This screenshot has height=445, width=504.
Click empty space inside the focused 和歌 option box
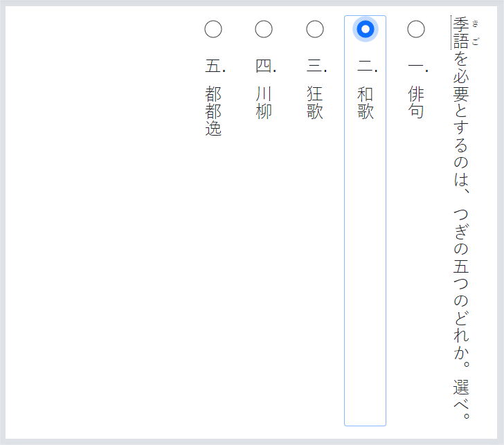[366, 277]
